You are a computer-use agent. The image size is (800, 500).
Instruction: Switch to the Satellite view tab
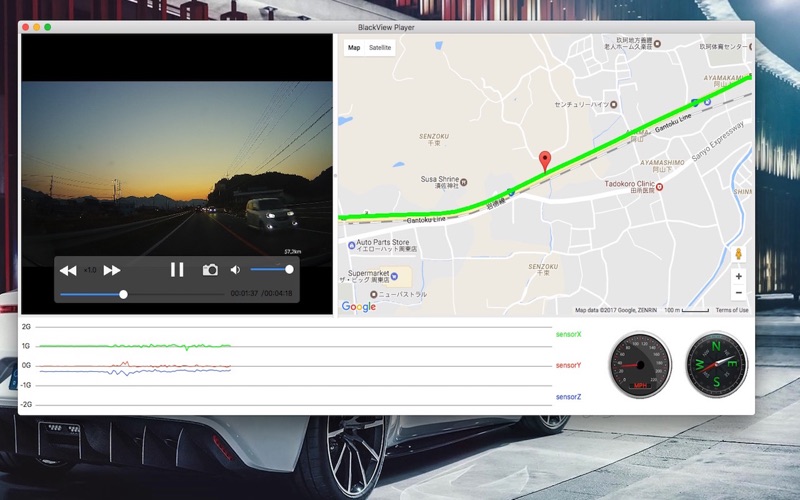380,47
